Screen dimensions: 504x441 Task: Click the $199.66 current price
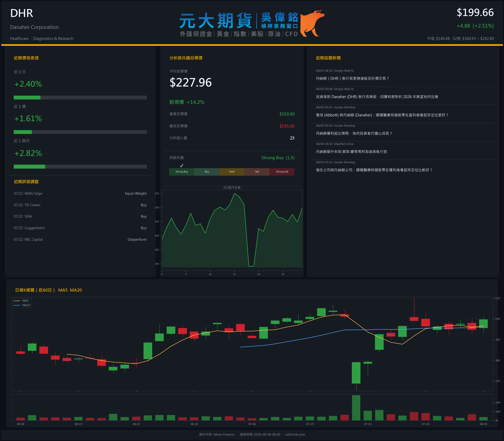[475, 13]
